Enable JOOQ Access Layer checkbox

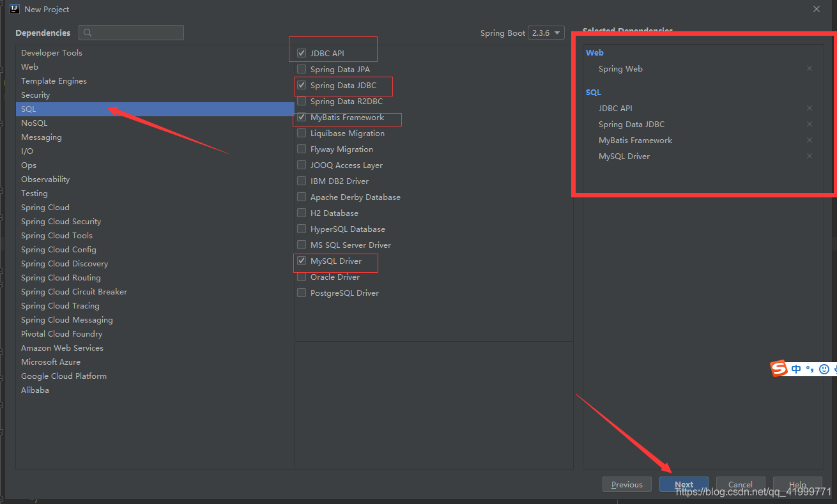302,165
